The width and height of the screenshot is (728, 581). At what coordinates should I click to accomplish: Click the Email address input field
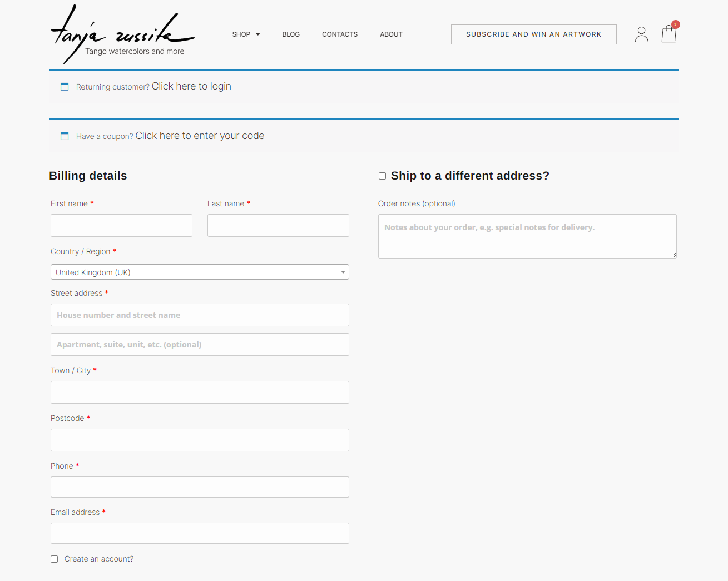pos(200,533)
